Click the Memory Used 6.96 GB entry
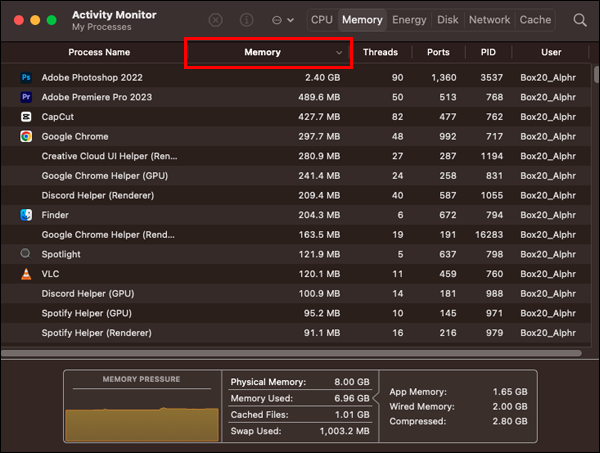This screenshot has height=453, width=600. coord(300,398)
